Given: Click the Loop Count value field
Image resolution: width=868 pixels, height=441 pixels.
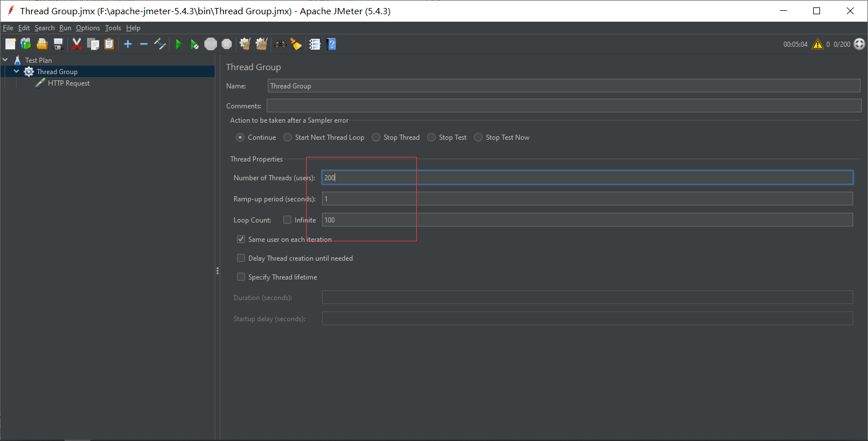Looking at the screenshot, I should [588, 220].
